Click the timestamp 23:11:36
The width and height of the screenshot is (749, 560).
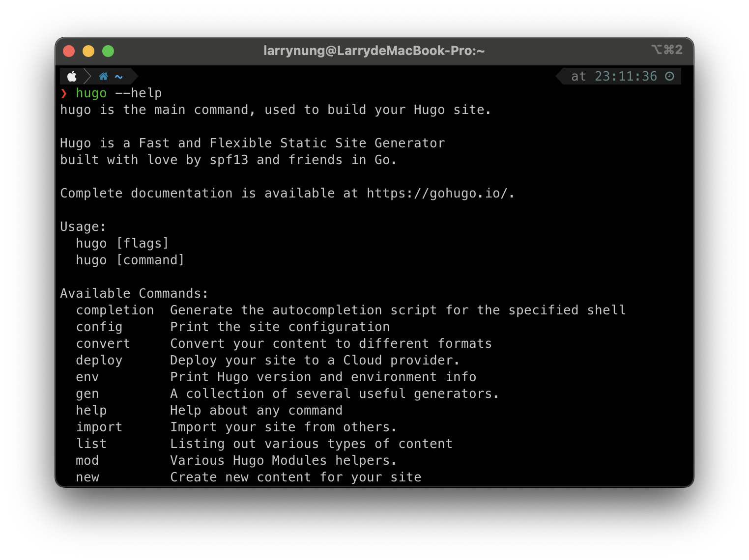pos(626,76)
